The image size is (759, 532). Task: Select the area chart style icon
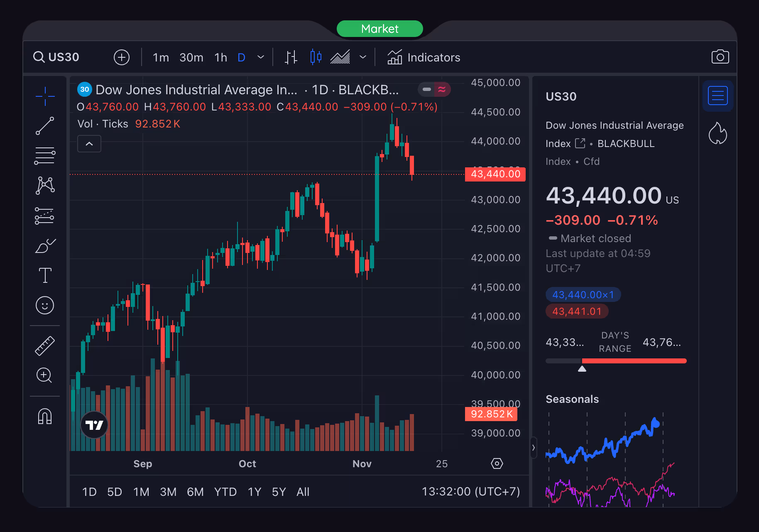[340, 57]
